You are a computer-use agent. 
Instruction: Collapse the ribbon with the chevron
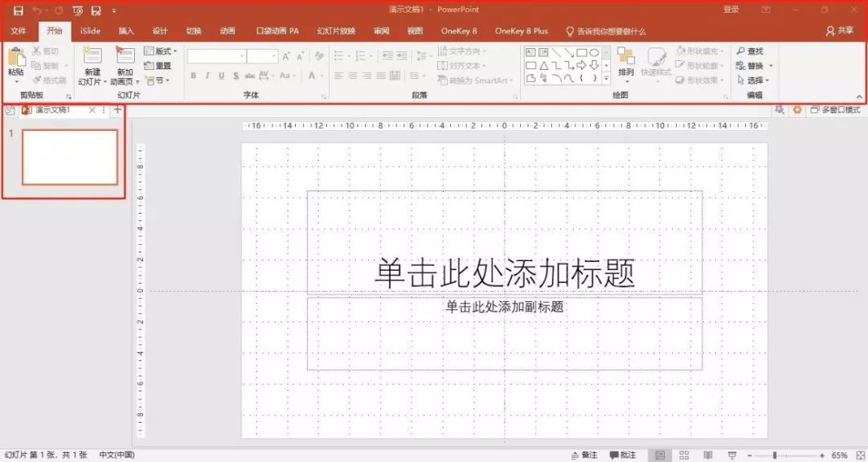[859, 96]
